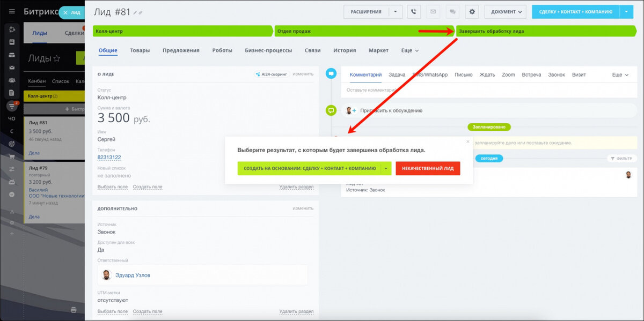Close the lead completion popup
This screenshot has height=321, width=644.
[467, 141]
